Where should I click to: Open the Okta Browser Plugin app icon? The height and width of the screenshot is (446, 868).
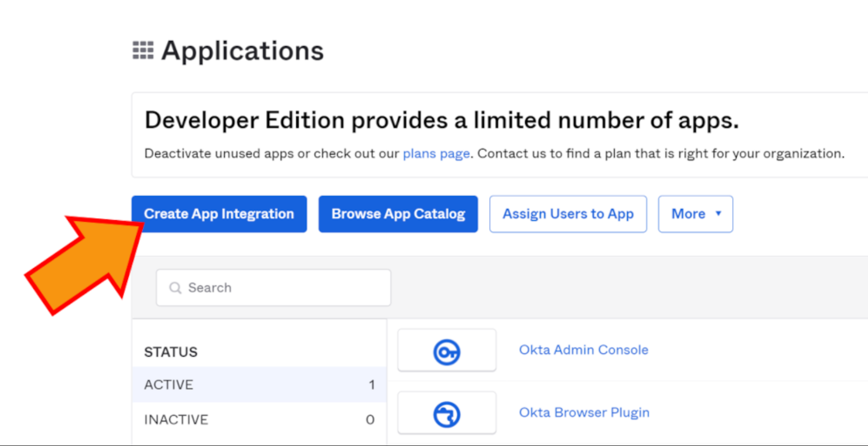[x=447, y=413]
